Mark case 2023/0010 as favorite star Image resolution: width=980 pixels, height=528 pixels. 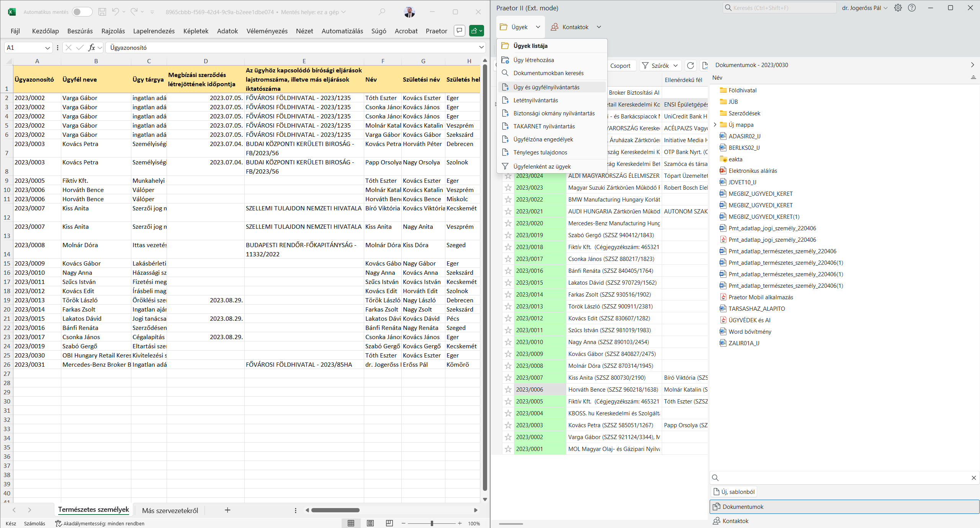(x=508, y=342)
